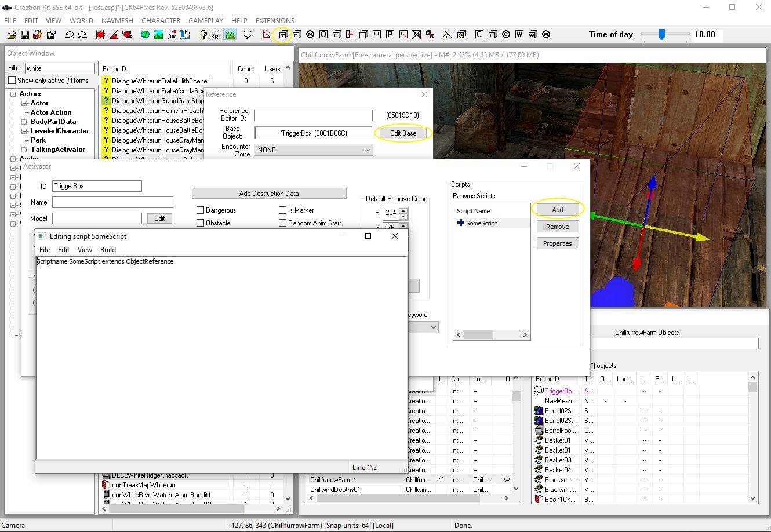Open the EXTENSIONS menu
Image resolution: width=771 pixels, height=532 pixels.
coord(275,20)
